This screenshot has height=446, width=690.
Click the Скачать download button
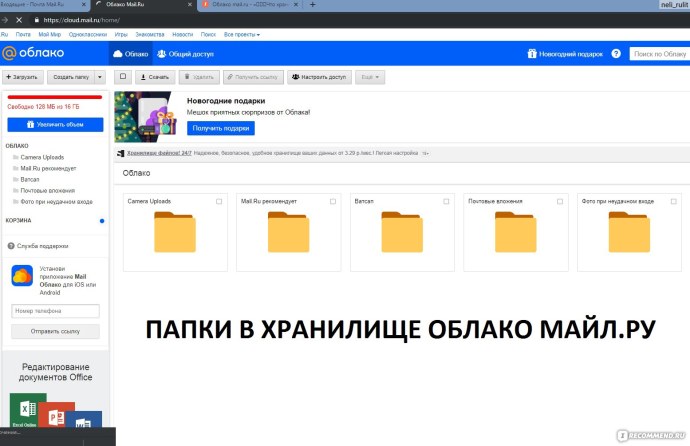pyautogui.click(x=155, y=77)
